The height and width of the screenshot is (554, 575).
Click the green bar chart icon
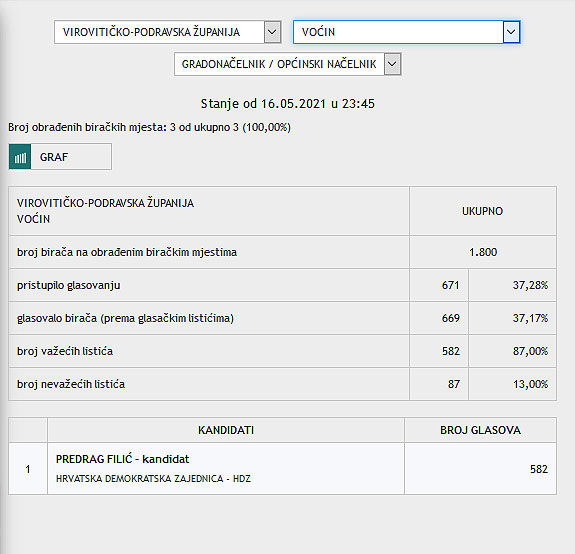(x=20, y=157)
